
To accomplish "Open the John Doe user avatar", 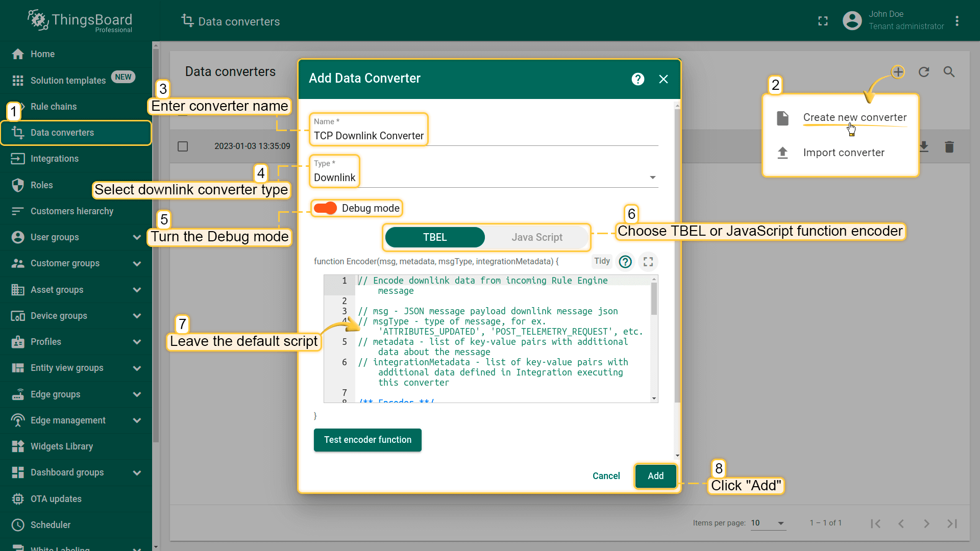I will coord(852,20).
